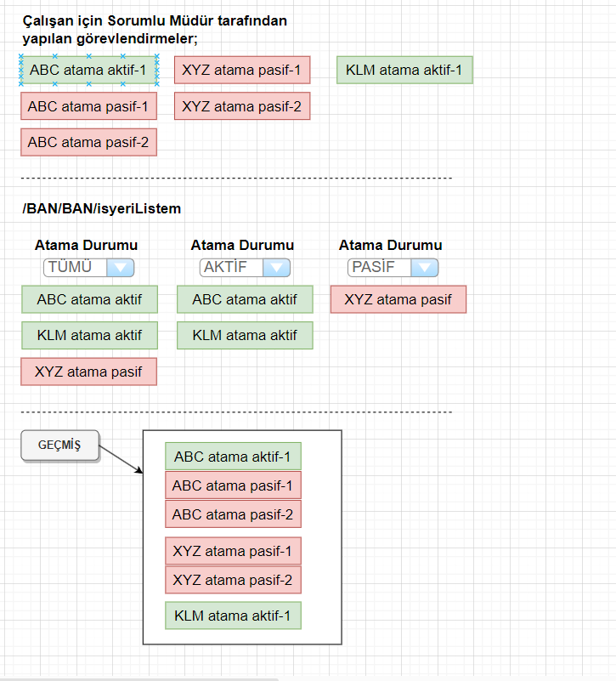Click KLM atama aktif box under AKTİF dropdown

coord(245,335)
